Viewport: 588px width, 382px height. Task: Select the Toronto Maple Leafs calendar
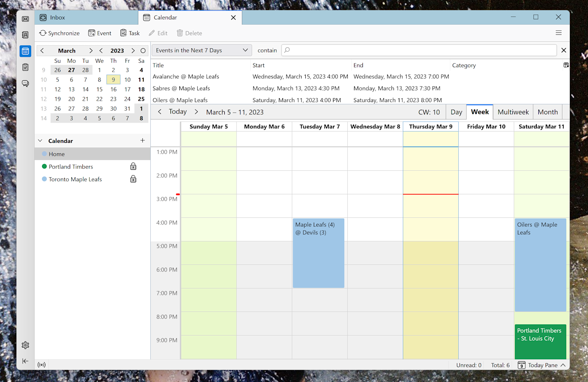click(x=92, y=179)
